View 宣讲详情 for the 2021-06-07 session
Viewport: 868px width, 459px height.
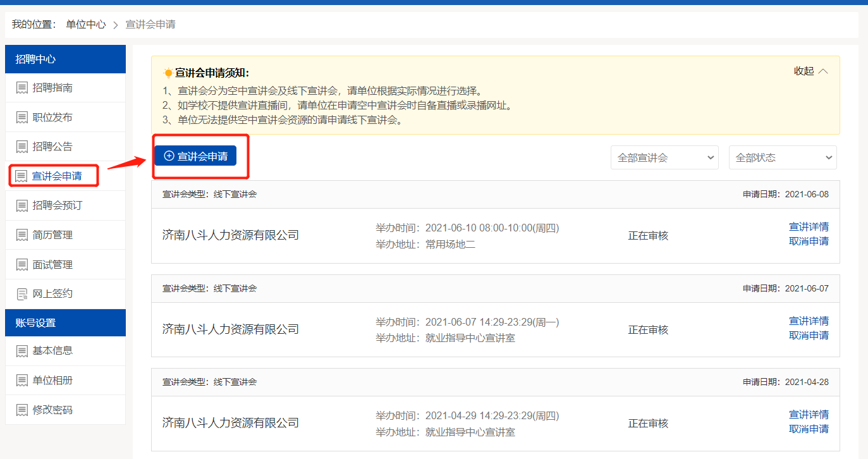coord(809,321)
